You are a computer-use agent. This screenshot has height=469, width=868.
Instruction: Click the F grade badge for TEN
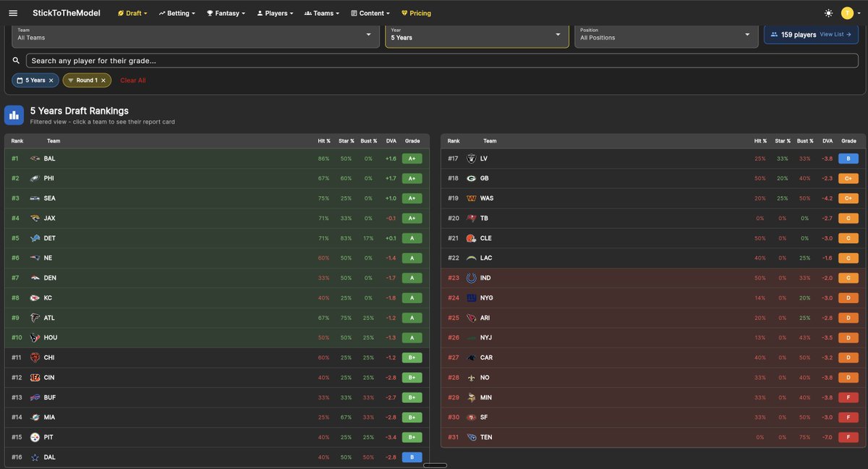point(848,437)
